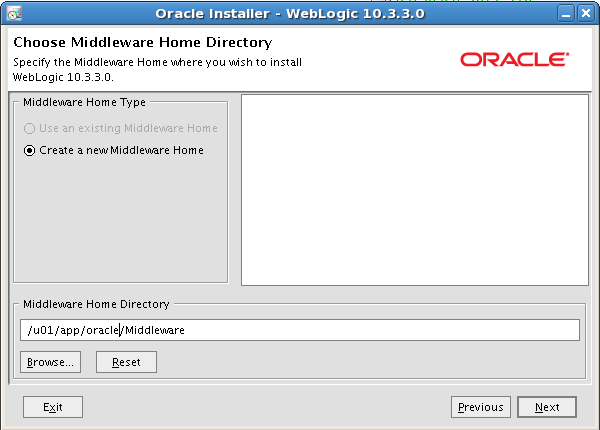Click the Oracle logo
The height and width of the screenshot is (430, 600).
click(514, 59)
